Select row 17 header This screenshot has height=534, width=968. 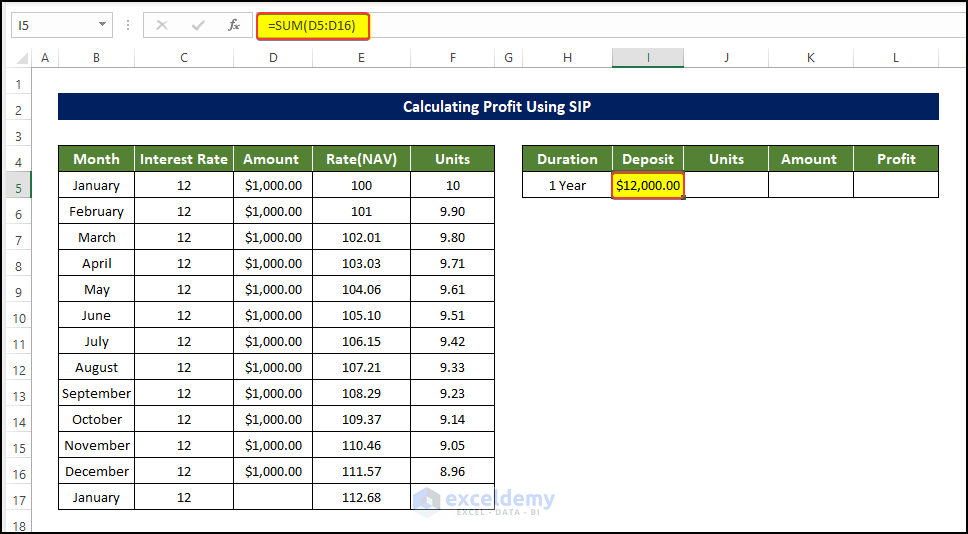pyautogui.click(x=18, y=500)
